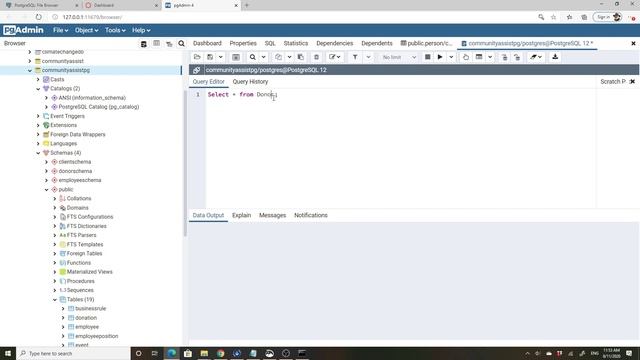Open the File menu
Screen dimensions: 640x360
click(60, 30)
